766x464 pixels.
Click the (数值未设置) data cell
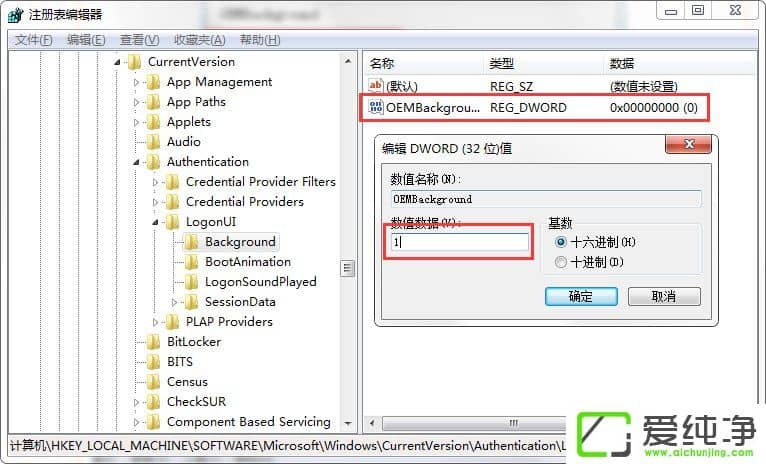[x=643, y=87]
